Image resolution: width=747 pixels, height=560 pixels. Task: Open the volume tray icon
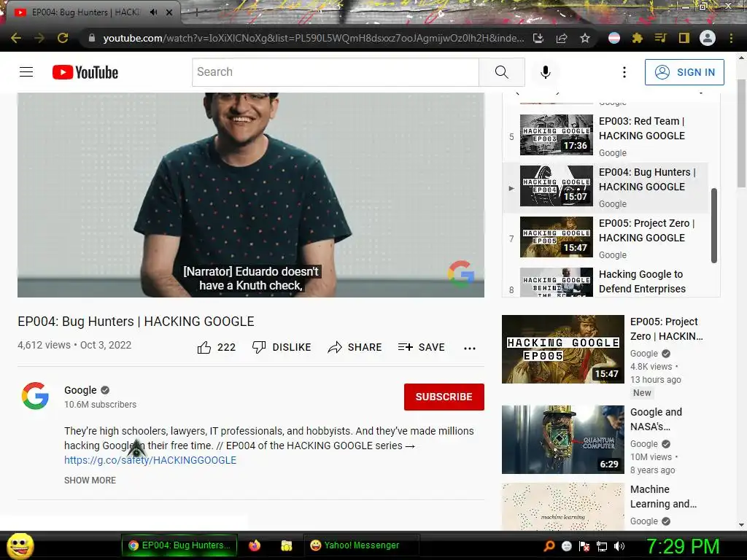619,546
